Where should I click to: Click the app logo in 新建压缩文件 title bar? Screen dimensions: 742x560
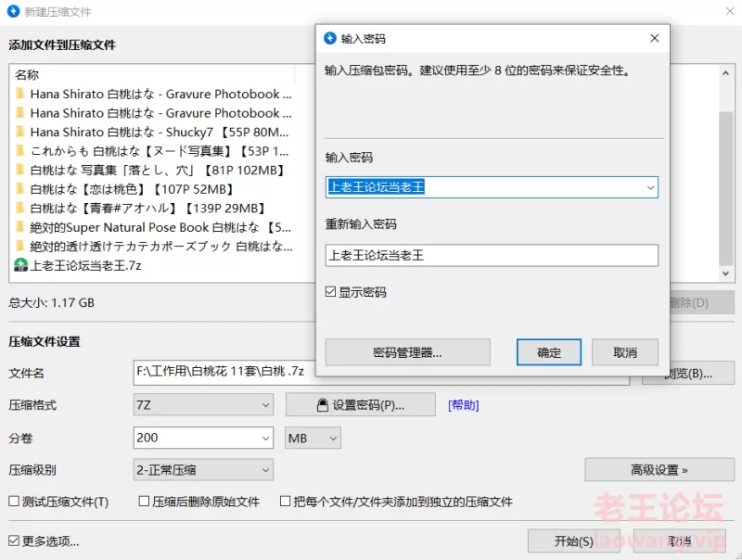coord(13,11)
